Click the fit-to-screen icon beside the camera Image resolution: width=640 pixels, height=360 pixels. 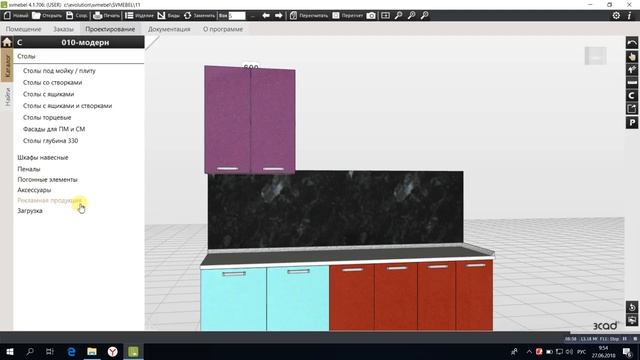385,16
